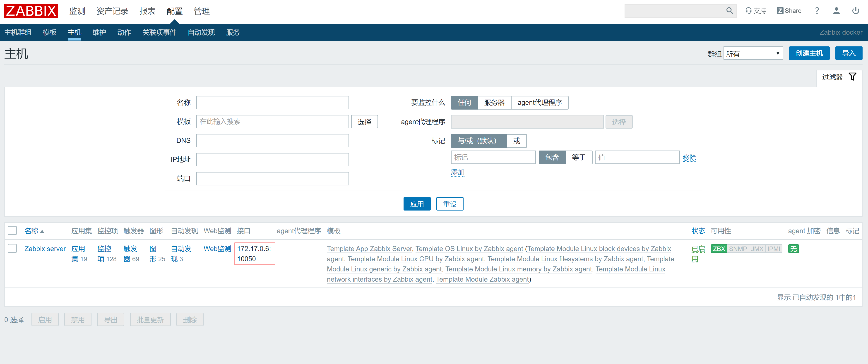
Task: Click the search magnifier icon
Action: click(729, 10)
